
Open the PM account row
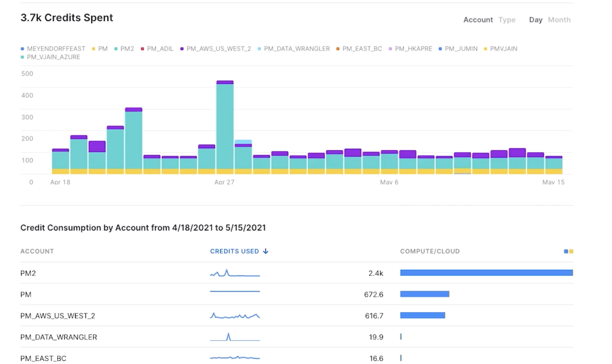(x=297, y=294)
